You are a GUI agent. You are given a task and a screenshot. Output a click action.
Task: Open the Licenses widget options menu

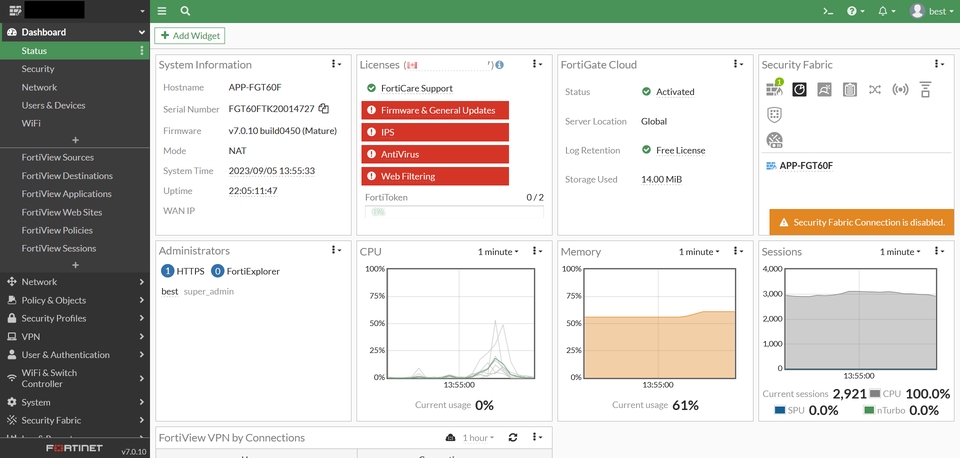tap(537, 64)
